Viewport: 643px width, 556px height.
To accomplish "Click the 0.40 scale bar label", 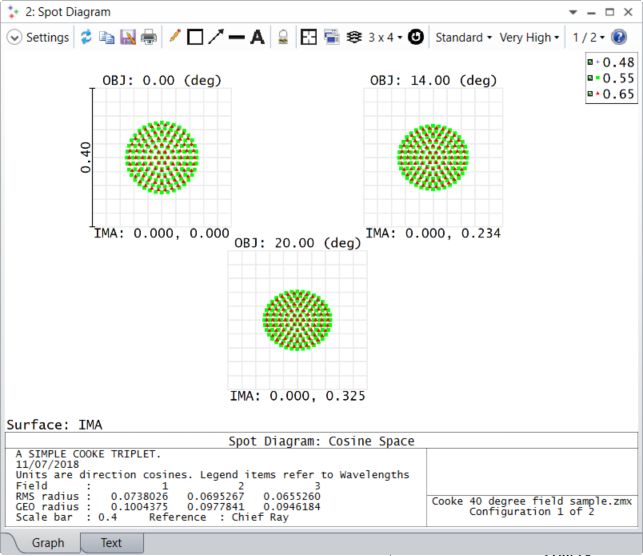I will [85, 157].
